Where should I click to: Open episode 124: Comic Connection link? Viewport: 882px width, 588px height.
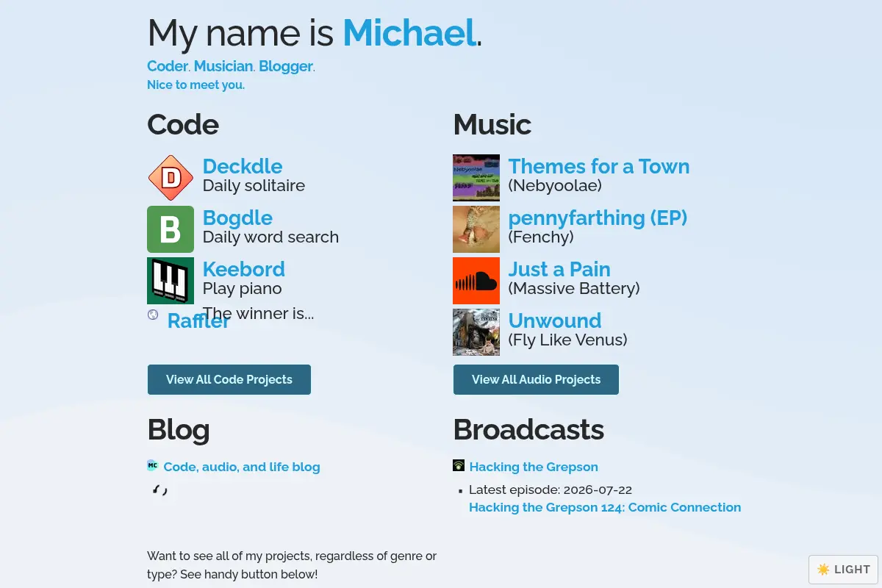point(605,507)
